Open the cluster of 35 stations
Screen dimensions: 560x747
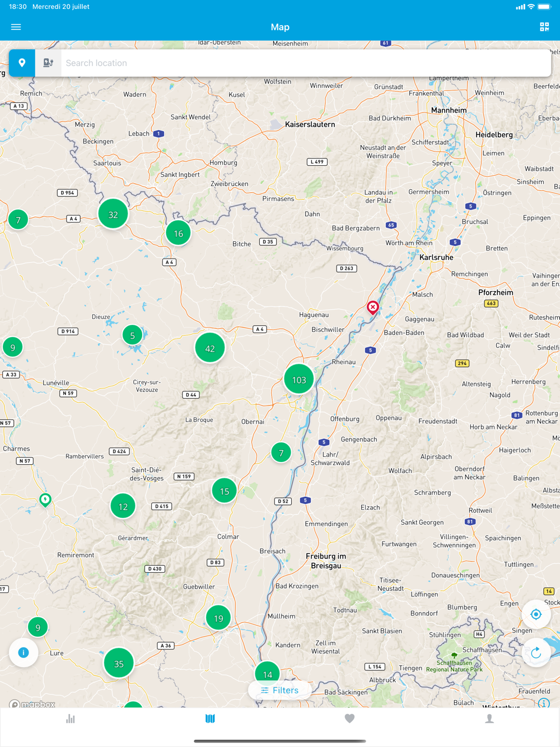tap(119, 664)
